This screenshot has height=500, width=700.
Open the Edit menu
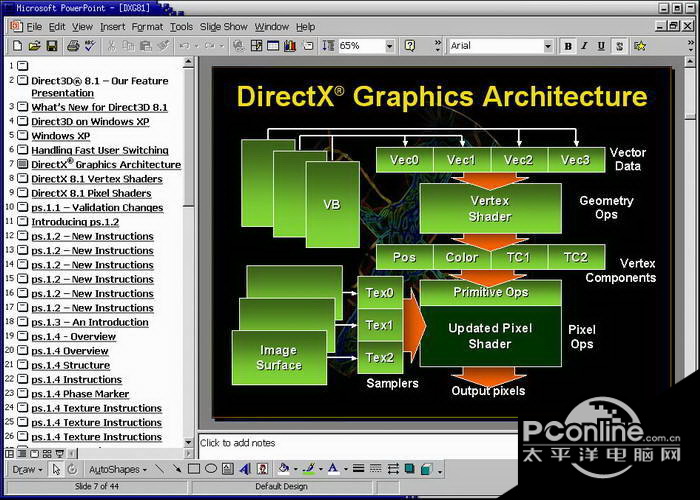57,27
